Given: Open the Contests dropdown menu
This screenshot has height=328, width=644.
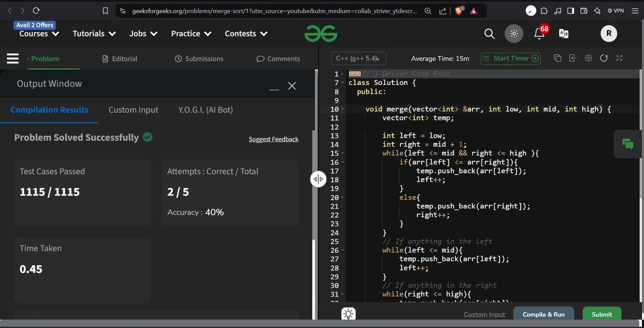Looking at the screenshot, I should 245,33.
